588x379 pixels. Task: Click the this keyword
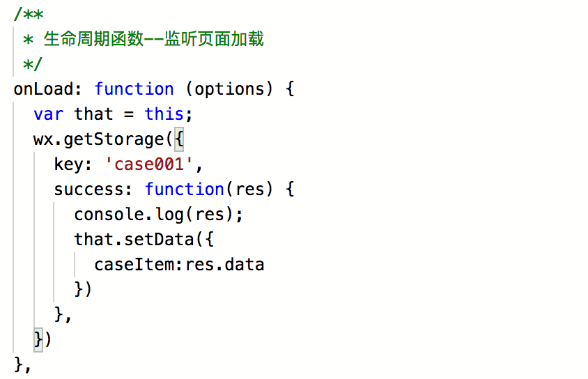click(x=164, y=114)
